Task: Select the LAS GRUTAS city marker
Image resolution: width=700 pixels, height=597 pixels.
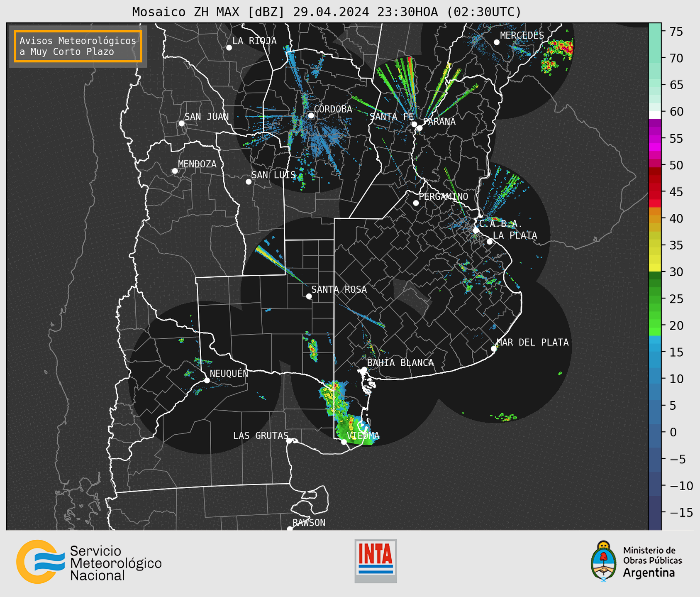Action: click(x=289, y=441)
